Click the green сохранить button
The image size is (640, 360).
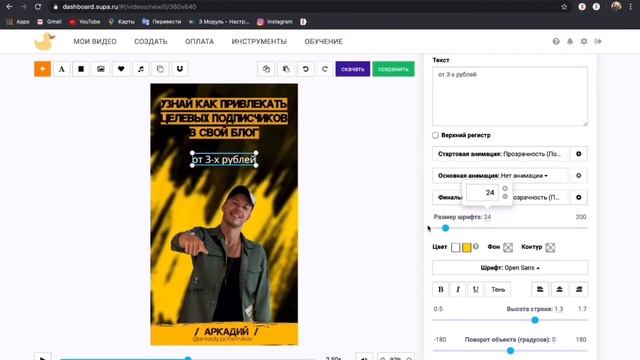393,69
